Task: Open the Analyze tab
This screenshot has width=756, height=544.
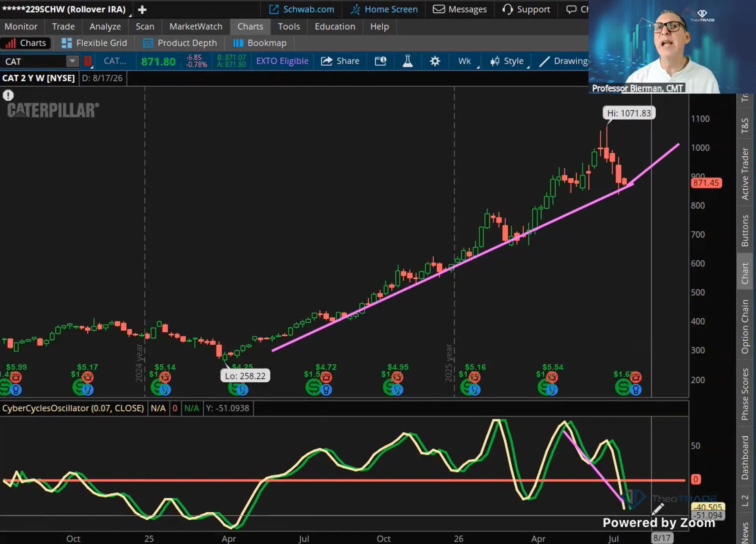Action: click(x=105, y=26)
